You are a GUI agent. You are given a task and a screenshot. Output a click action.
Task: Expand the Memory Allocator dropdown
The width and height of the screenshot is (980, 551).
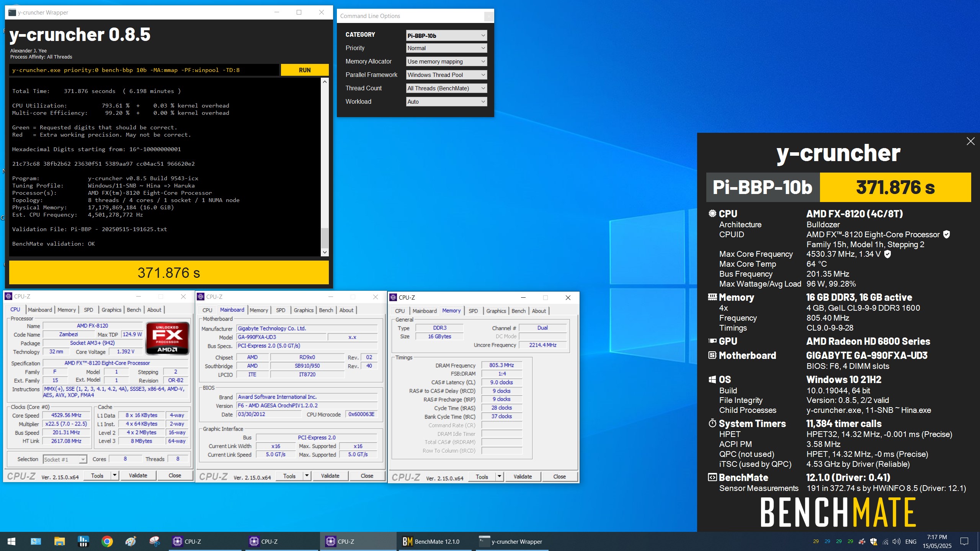pos(446,62)
